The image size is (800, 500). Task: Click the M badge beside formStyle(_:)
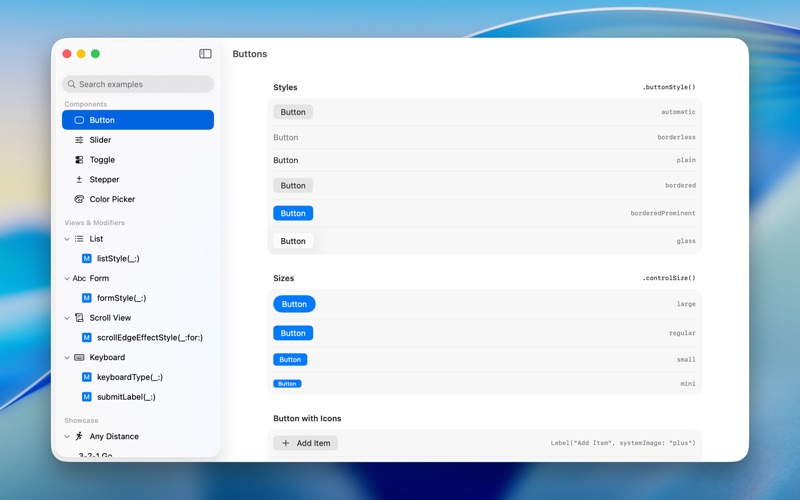click(x=87, y=298)
